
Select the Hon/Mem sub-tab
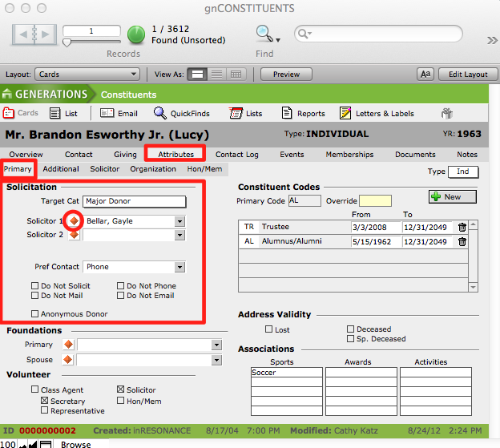click(x=204, y=169)
